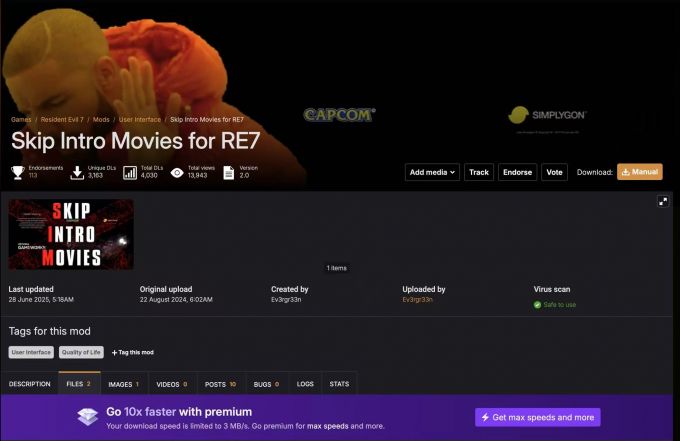This screenshot has width=680, height=441.
Task: Click 'Go 10x faster with premium' heading
Action: pyautogui.click(x=179, y=412)
